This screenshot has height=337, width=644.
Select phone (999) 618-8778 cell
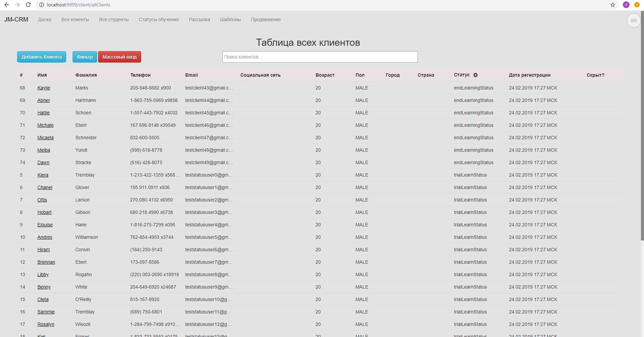(146, 150)
